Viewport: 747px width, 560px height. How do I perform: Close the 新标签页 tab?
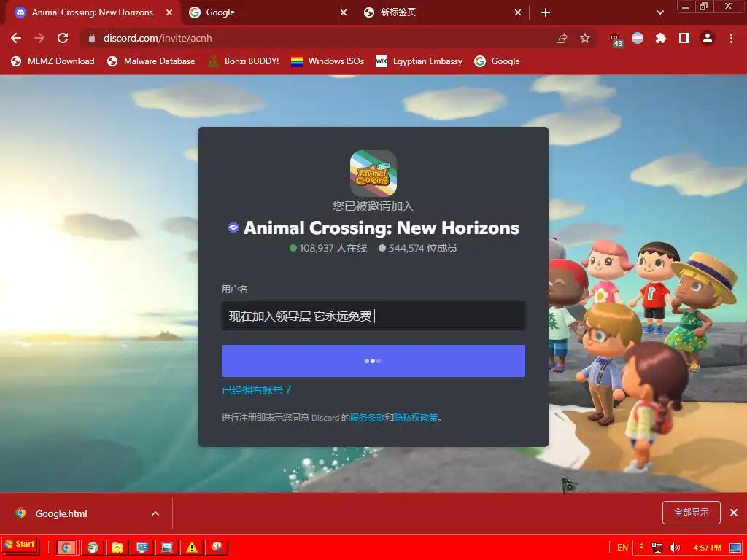tap(518, 12)
